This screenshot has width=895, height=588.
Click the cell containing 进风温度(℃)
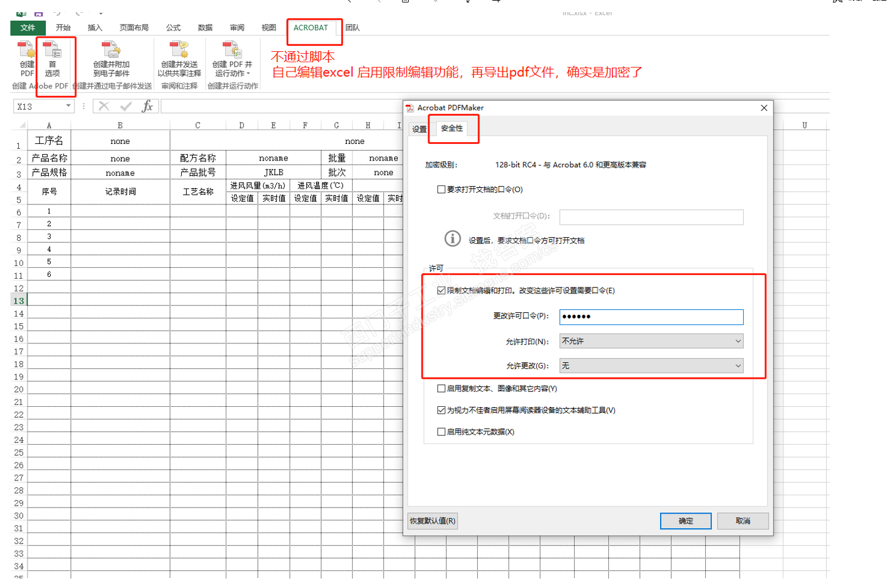point(320,185)
